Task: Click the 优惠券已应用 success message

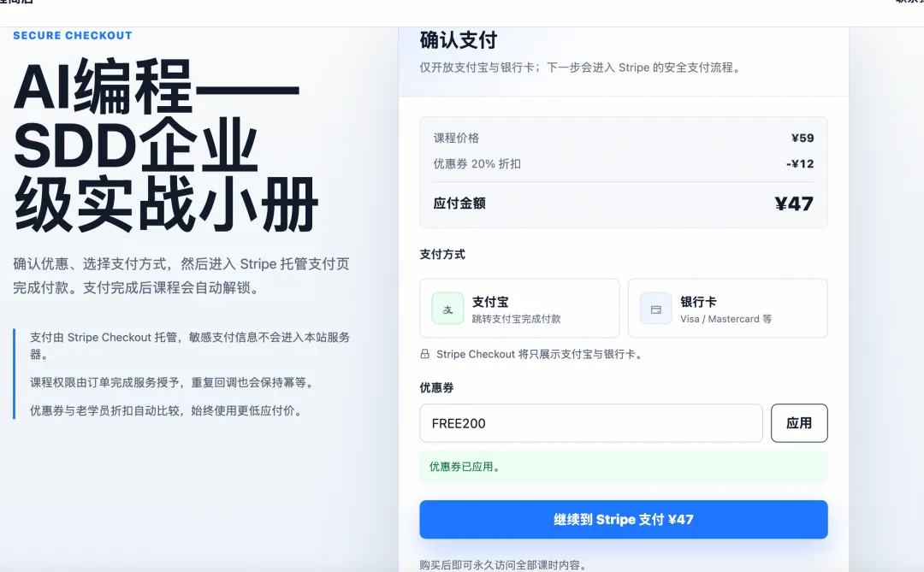Action: coord(624,467)
